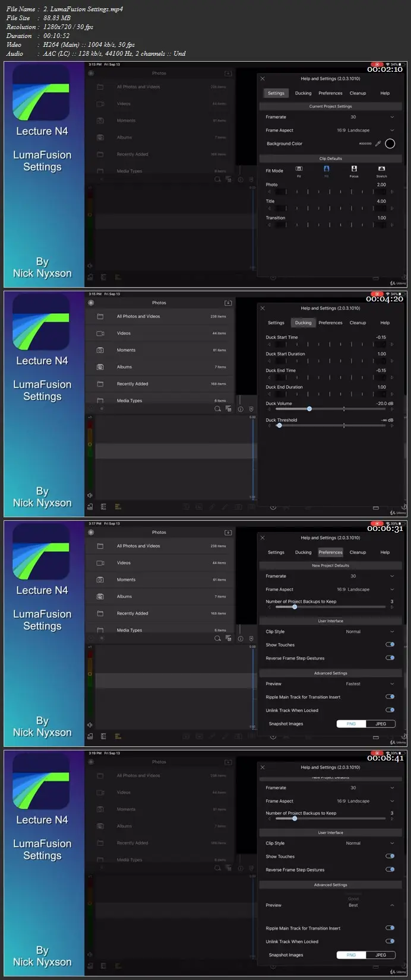The width and height of the screenshot is (411, 980).
Task: Toggle Show Touches in 00:06:31 frame
Action: [390, 644]
